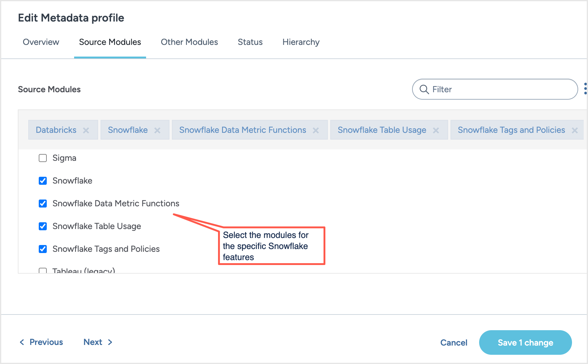Select the Source Modules tab
Viewport: 588px width, 364px height.
110,42
